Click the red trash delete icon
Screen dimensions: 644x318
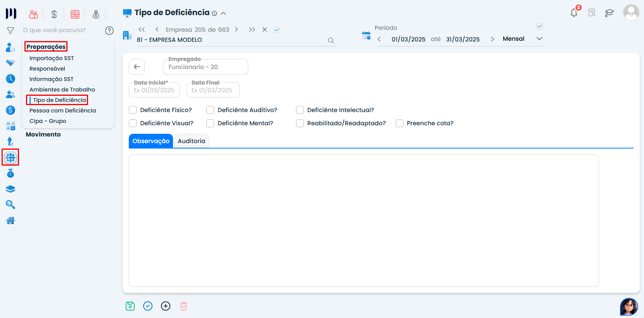point(184,306)
